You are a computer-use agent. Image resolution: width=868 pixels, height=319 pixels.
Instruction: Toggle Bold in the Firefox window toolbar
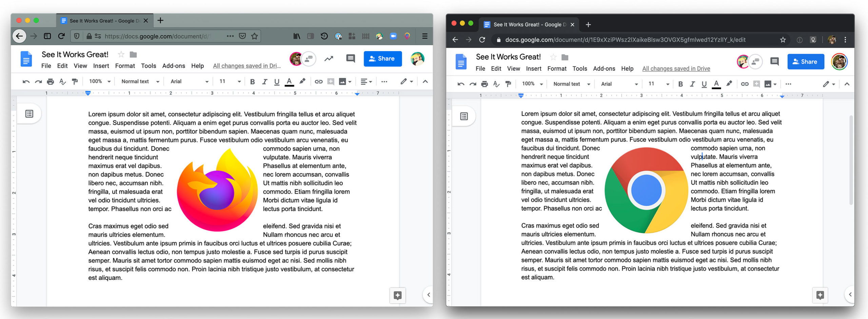(x=252, y=82)
